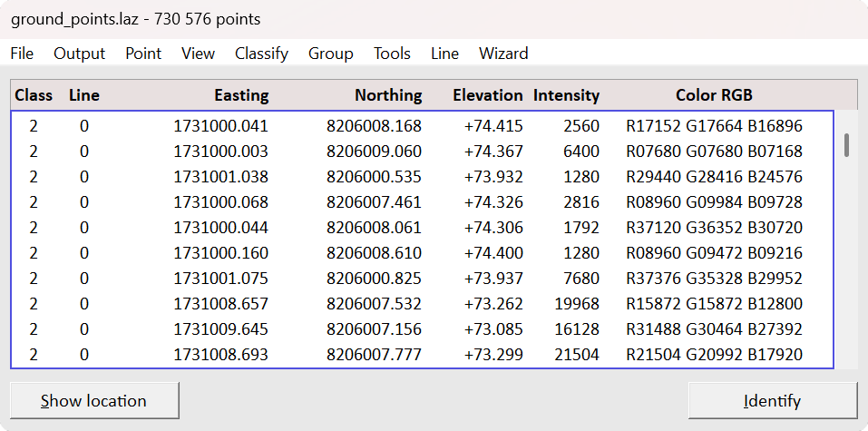The image size is (868, 431).
Task: Select easting value 1731000.160
Action: pyautogui.click(x=221, y=253)
